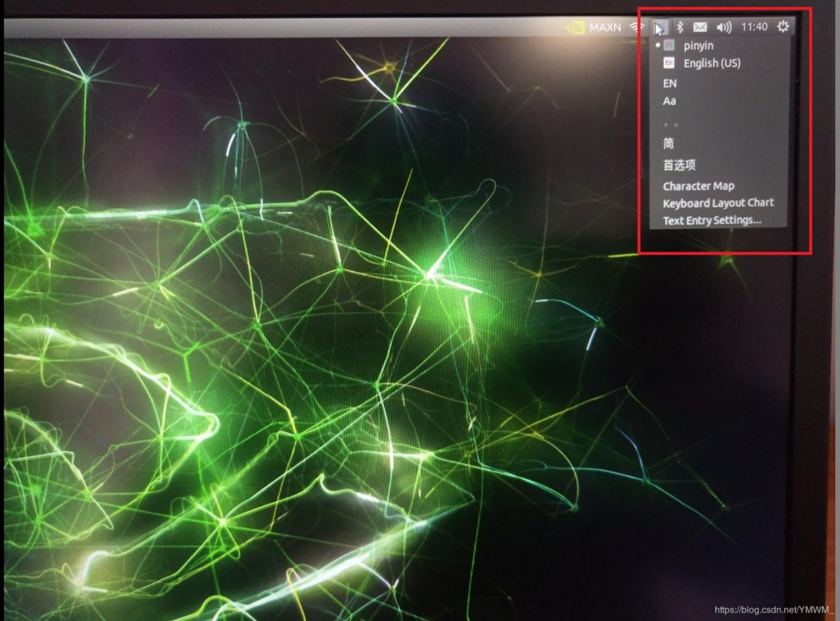
Task: Select the pinyin input source
Action: pos(719,46)
